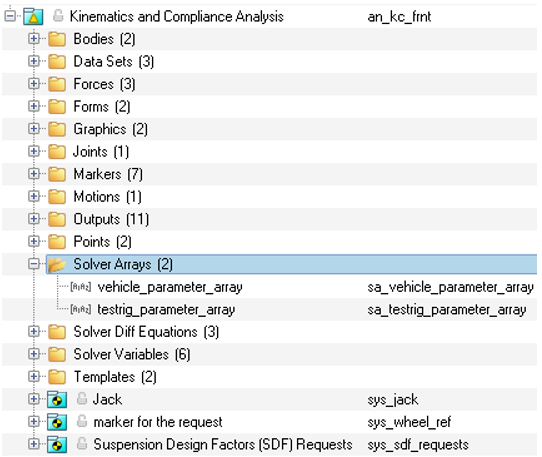Click the vehicle_parameter_array array icon
Image resolution: width=542 pixels, height=457 pixels.
[x=81, y=287]
